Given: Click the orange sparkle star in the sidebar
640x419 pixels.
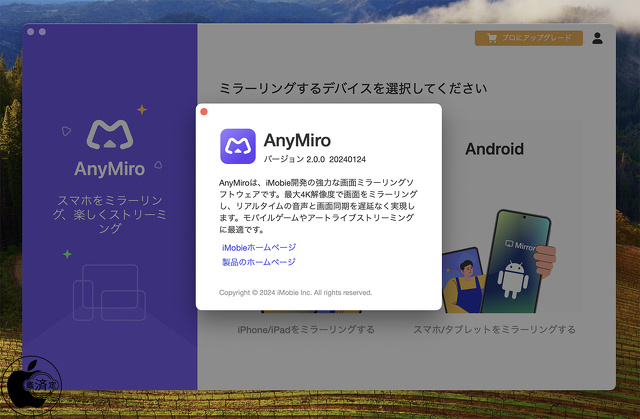Looking at the screenshot, I should [141, 109].
